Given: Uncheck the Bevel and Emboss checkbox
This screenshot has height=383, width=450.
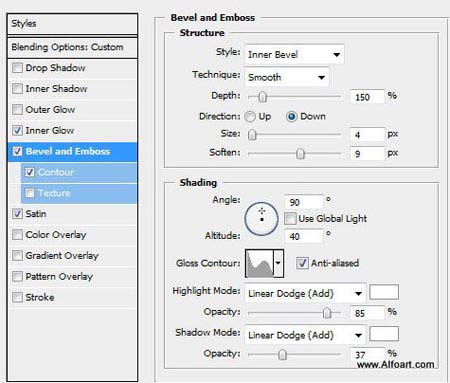Looking at the screenshot, I should point(17,151).
